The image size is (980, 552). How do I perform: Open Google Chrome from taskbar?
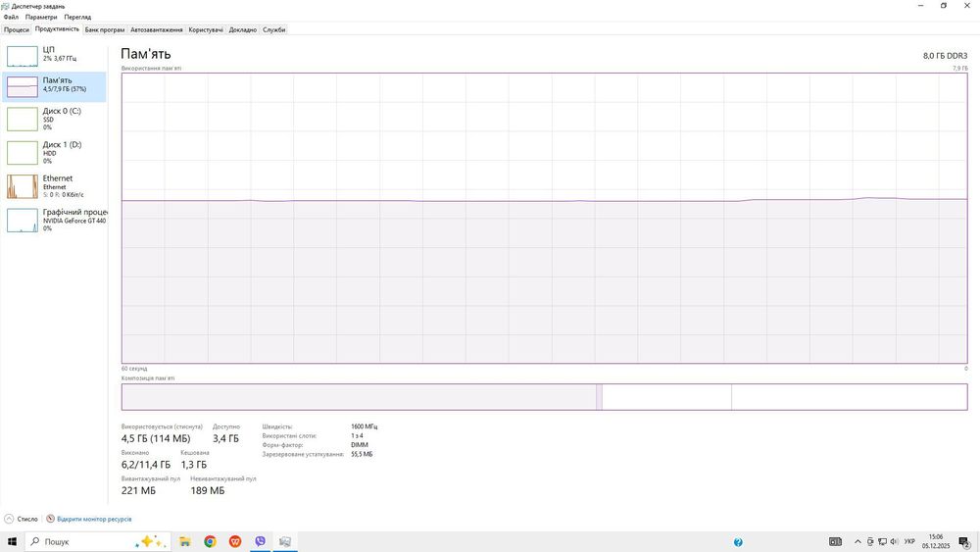210,542
